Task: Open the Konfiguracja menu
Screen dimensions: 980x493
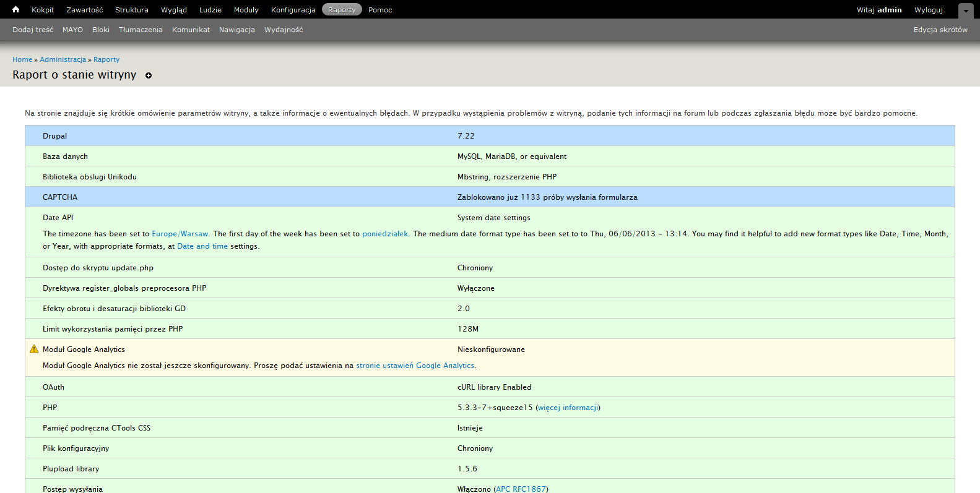Action: [x=293, y=10]
